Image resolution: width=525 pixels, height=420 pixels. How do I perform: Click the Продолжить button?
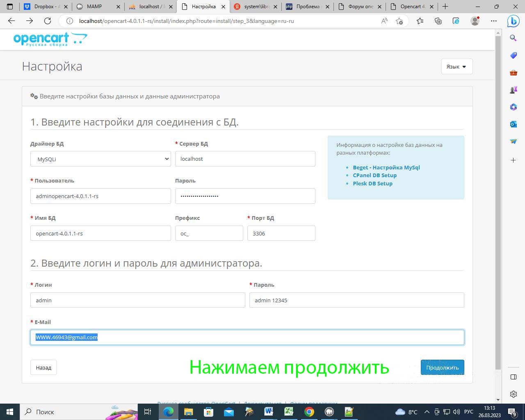point(442,367)
